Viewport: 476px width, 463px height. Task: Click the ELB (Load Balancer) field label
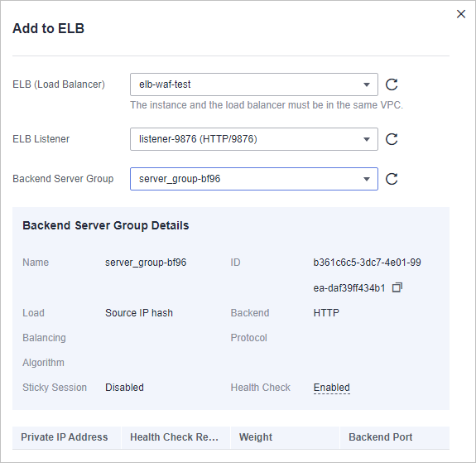59,84
